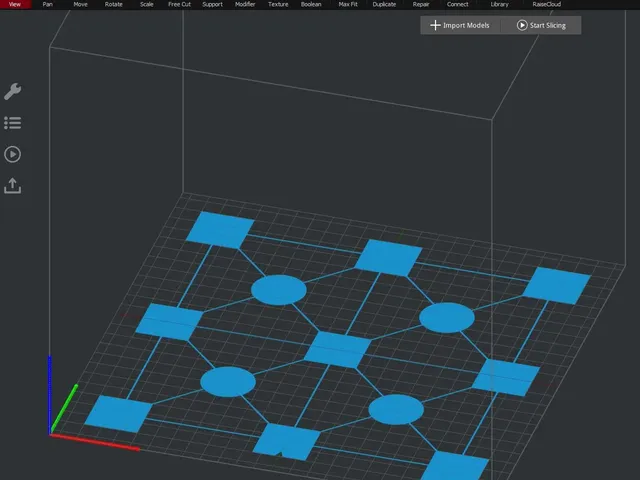The height and width of the screenshot is (480, 640).
Task: Click the Connect option
Action: 458,4
